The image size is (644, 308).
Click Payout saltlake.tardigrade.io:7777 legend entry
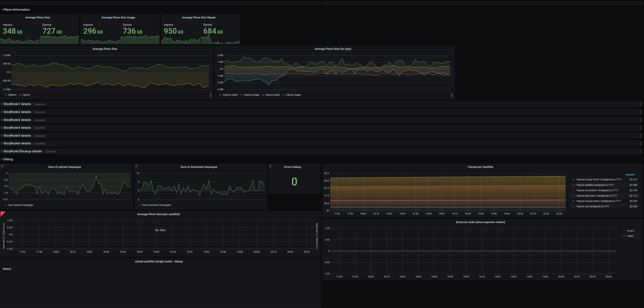click(595, 185)
